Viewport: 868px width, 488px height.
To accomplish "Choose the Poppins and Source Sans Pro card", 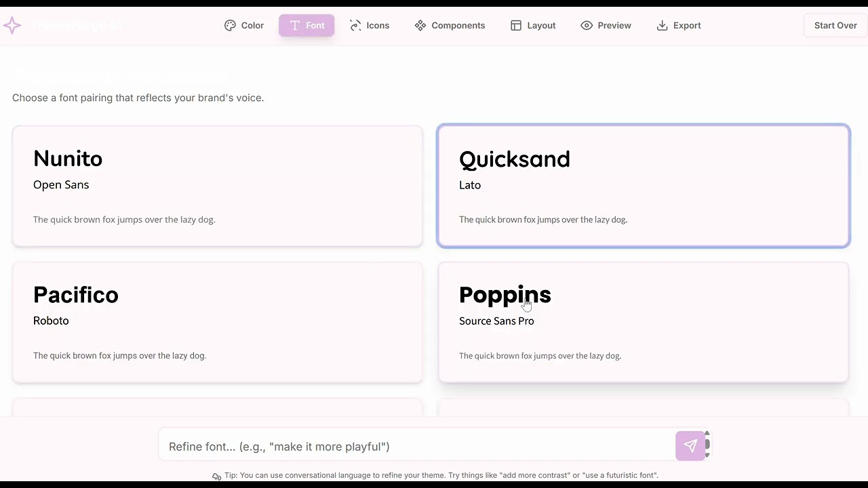I will click(644, 322).
